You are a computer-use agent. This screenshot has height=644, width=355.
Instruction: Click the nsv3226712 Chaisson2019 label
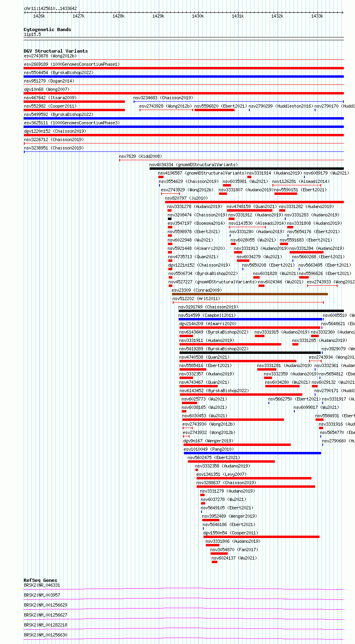pyautogui.click(x=54, y=139)
